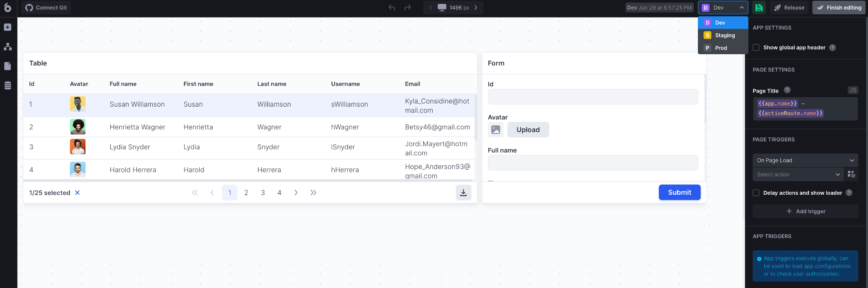Click the Harold Herrera full name cell
Screen dimensions: 868x288
pyautogui.click(x=133, y=170)
